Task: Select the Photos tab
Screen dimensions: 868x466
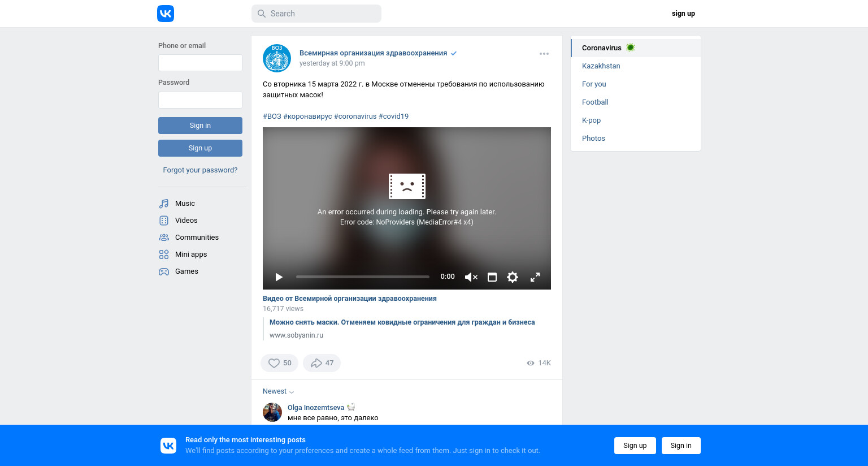Action: pos(636,139)
